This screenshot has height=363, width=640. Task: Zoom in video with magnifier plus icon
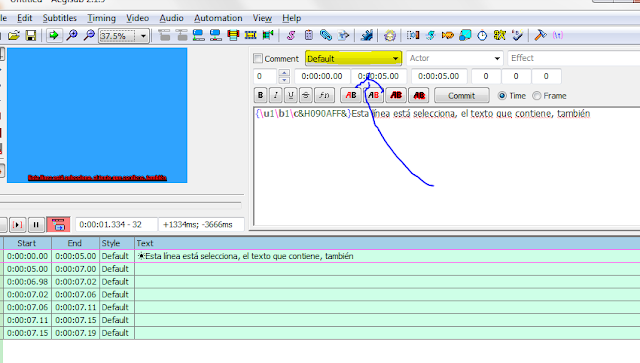coord(72,36)
